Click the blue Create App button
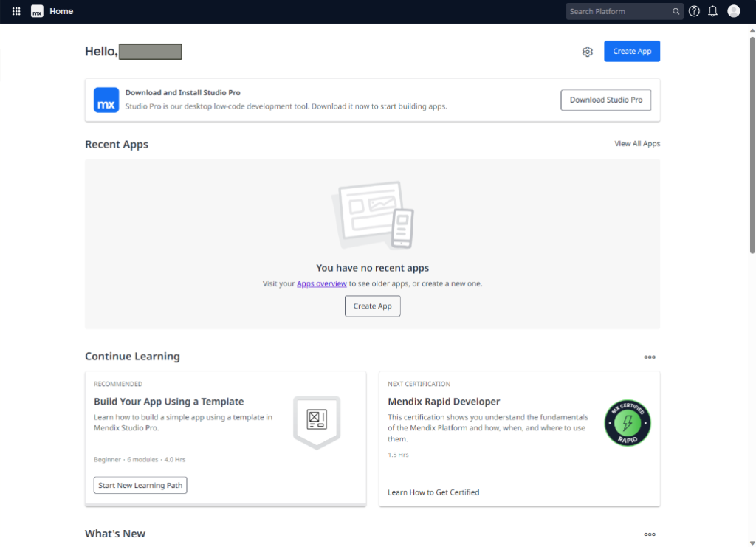 632,52
